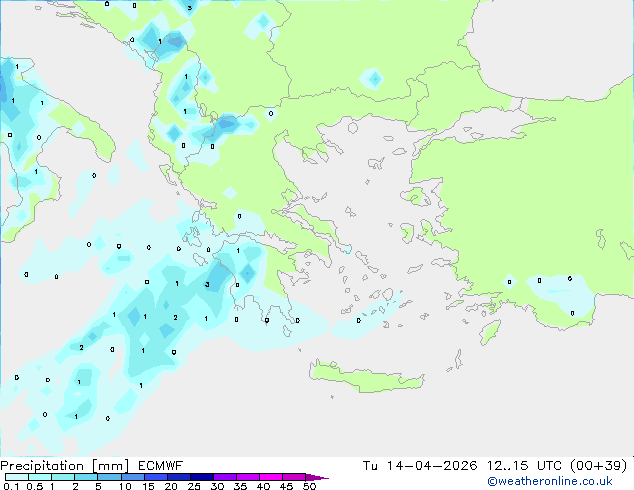Click the "ECMWF" model label
This screenshot has height=490, width=634.
tap(161, 466)
